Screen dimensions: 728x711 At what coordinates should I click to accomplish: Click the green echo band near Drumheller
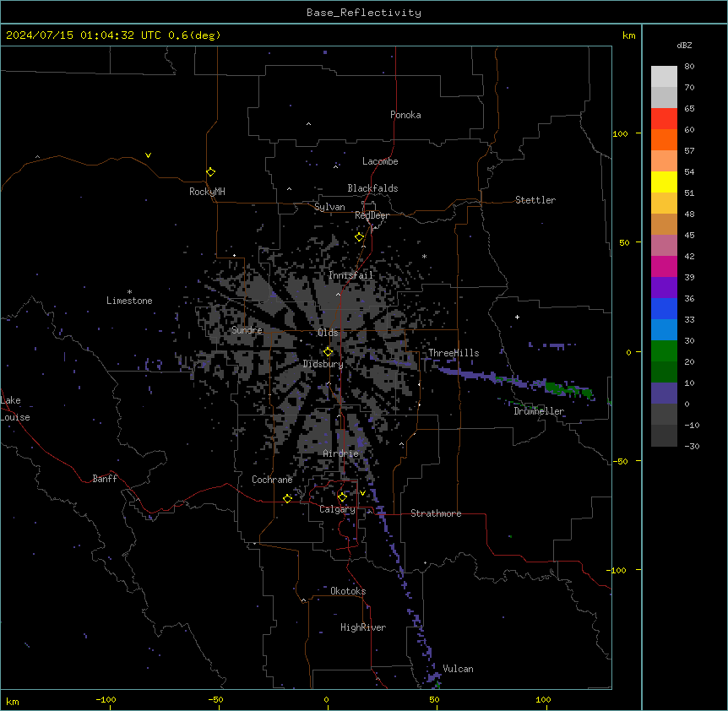(568, 389)
